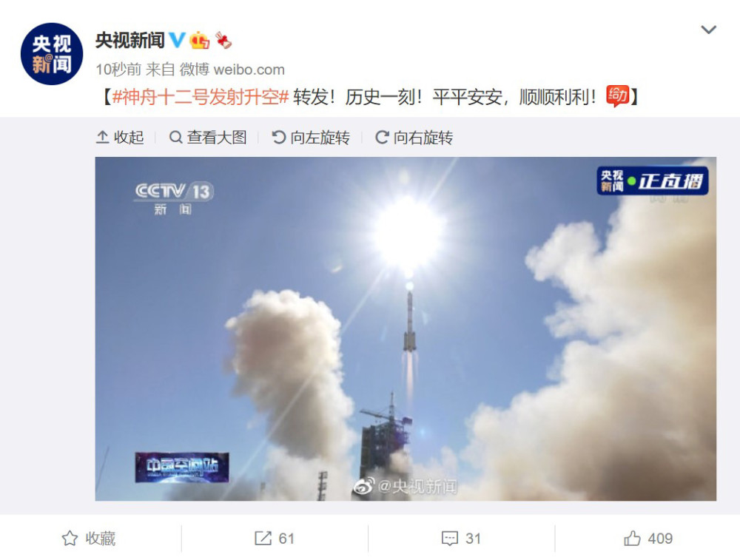Open comments bubble showing 31
The image size is (740, 560).
tap(461, 539)
